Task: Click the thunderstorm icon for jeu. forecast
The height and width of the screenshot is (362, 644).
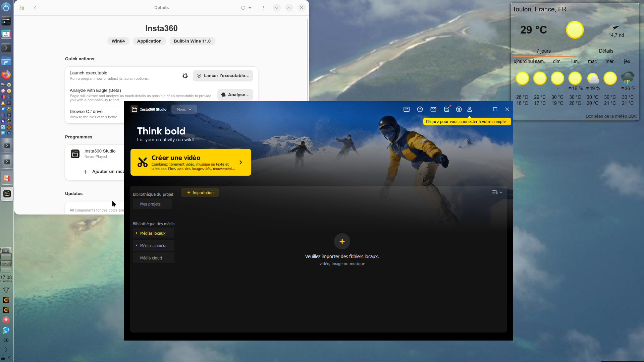Action: pyautogui.click(x=628, y=78)
